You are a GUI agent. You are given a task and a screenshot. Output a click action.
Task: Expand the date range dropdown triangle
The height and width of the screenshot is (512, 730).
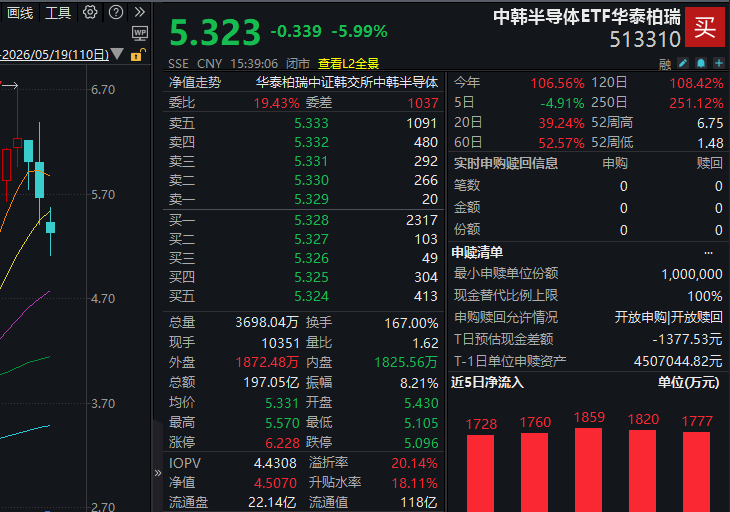pos(117,54)
